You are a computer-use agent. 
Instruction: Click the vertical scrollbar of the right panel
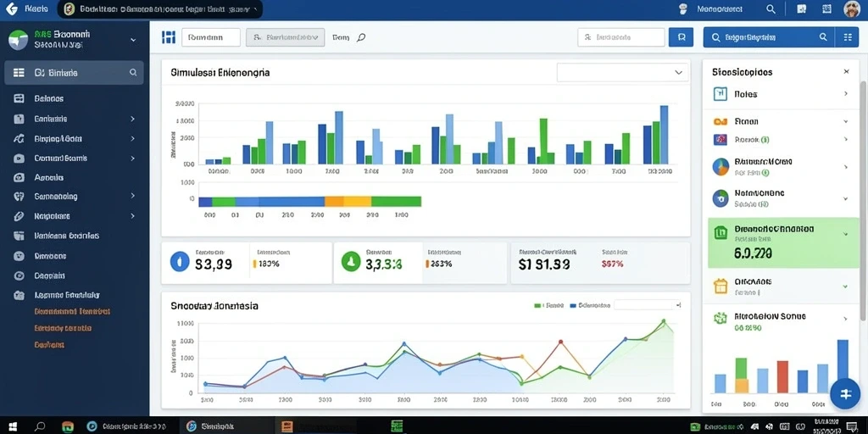[864, 199]
